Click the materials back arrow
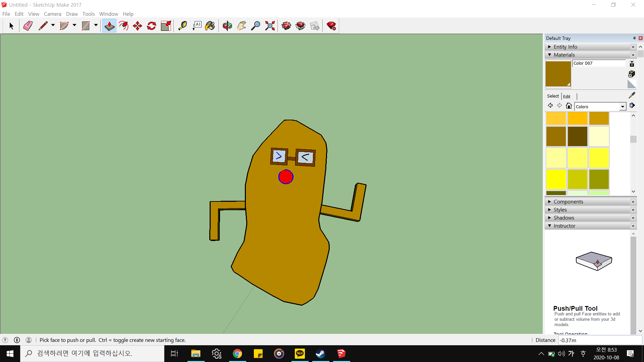This screenshot has height=362, width=644. 550,106
